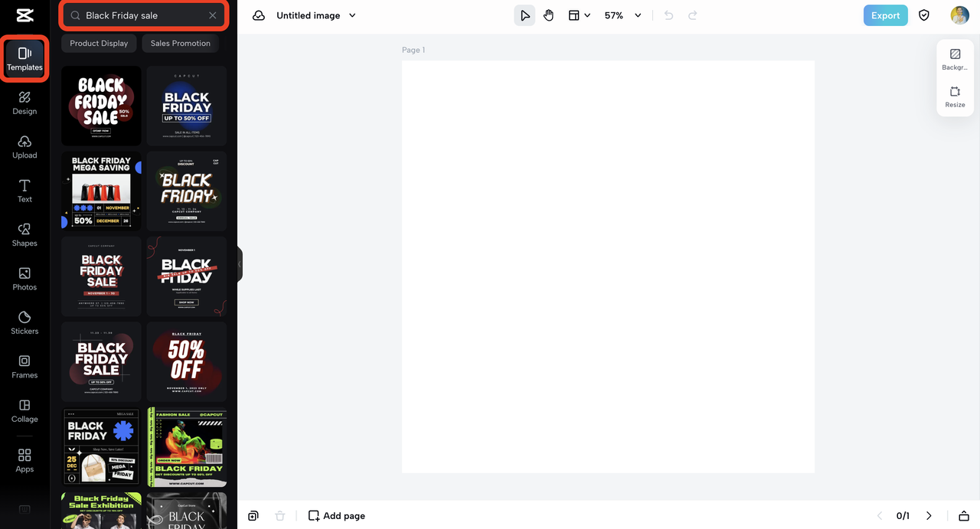
Task: Open the Templates sidebar tab
Action: pyautogui.click(x=24, y=59)
